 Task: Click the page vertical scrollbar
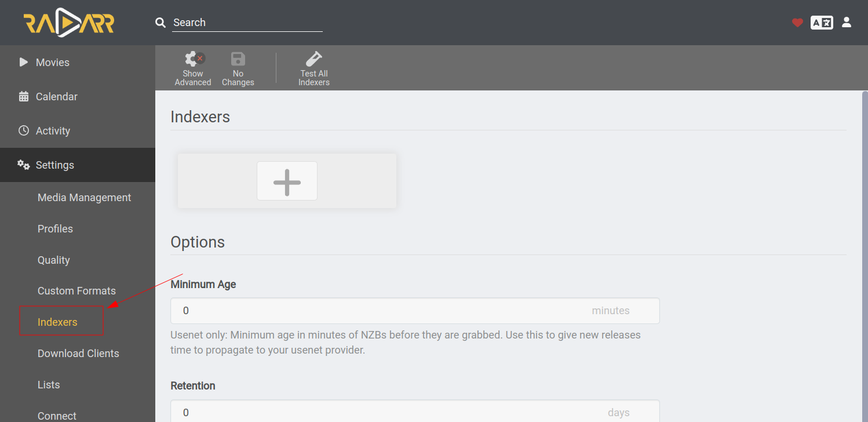[x=865, y=256]
